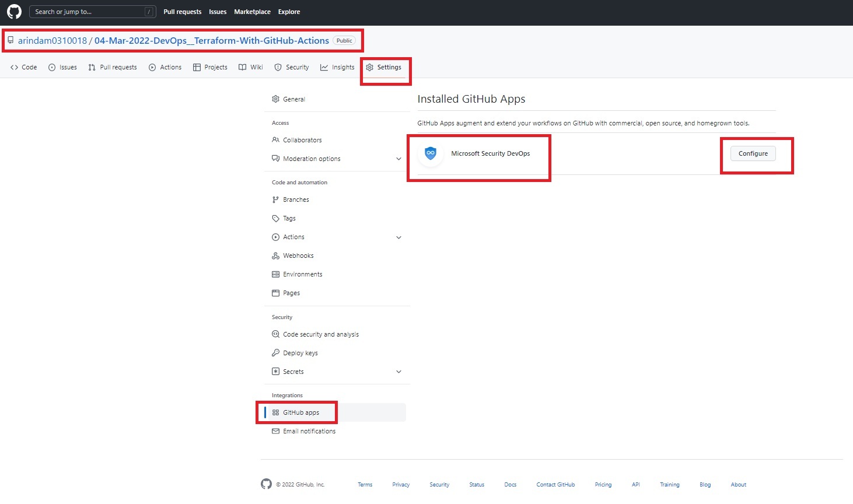This screenshot has height=504, width=853.
Task: Expand the Actions settings section
Action: pyautogui.click(x=398, y=237)
